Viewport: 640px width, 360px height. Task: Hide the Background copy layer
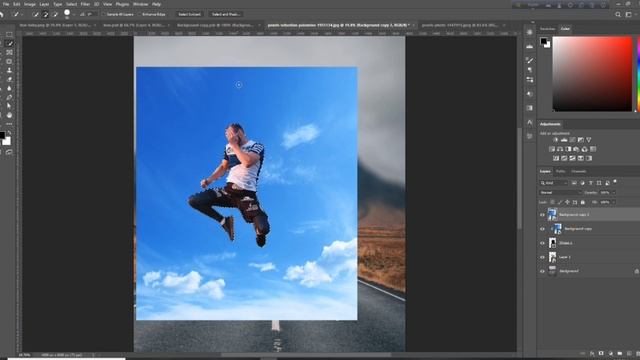pos(542,229)
